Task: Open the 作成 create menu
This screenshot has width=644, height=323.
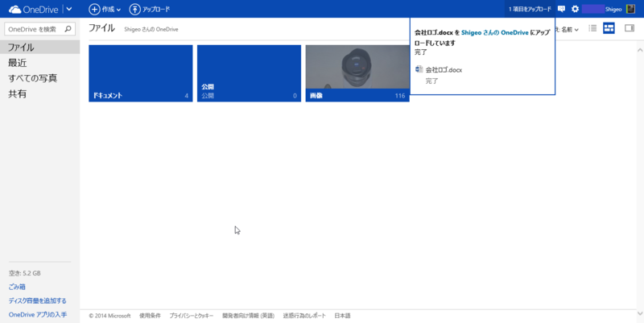Action: 105,9
